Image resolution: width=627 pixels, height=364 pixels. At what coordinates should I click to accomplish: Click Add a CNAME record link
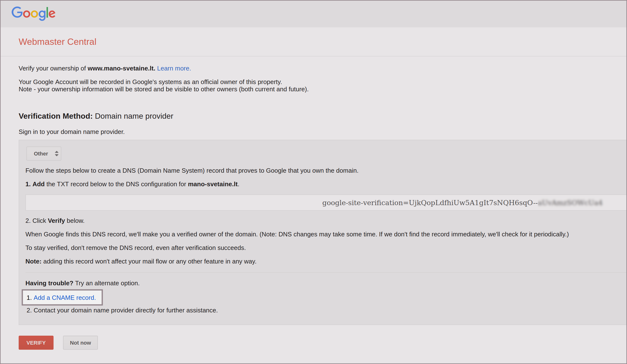64,298
